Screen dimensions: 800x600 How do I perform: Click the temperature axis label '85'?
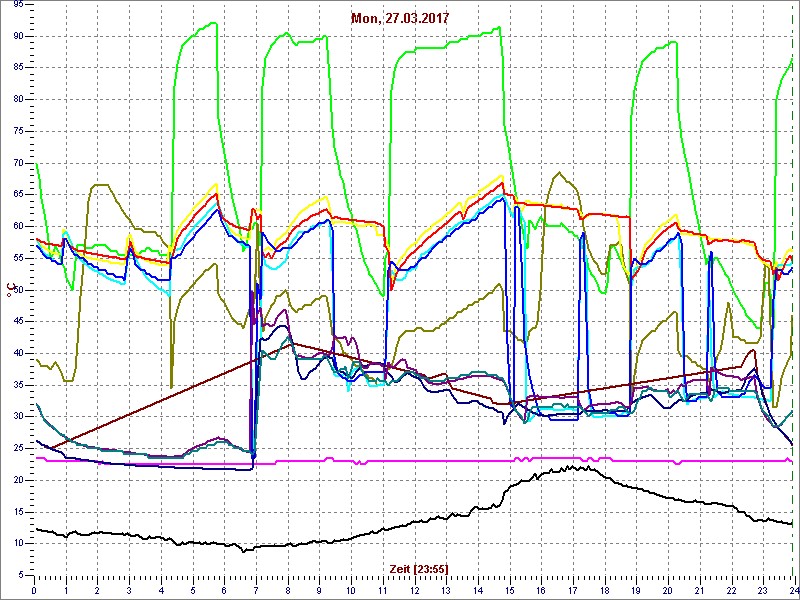(x=18, y=67)
